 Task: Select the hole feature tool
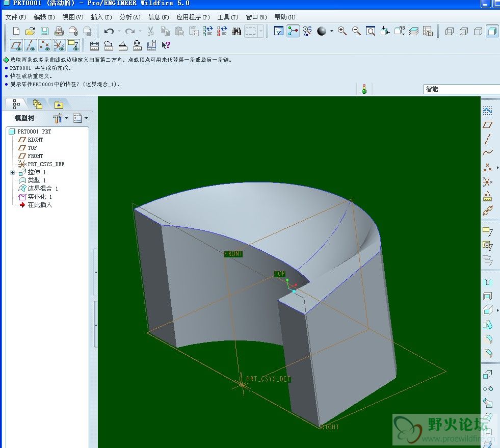pos(487,282)
